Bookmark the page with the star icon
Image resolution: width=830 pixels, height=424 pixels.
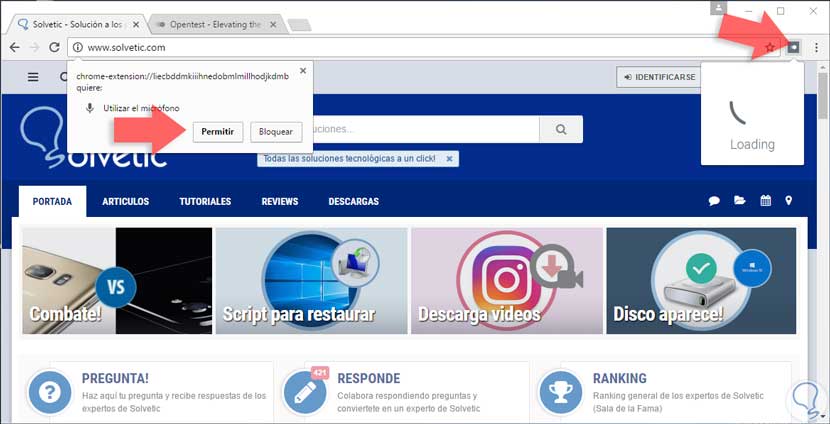coord(770,48)
